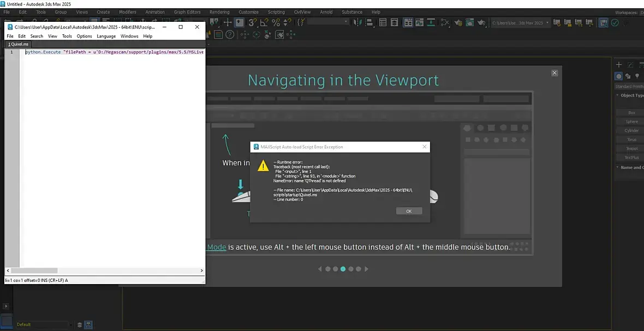The height and width of the screenshot is (331, 644).
Task: Click the orange lined list toolbar icon
Action: (x=218, y=34)
